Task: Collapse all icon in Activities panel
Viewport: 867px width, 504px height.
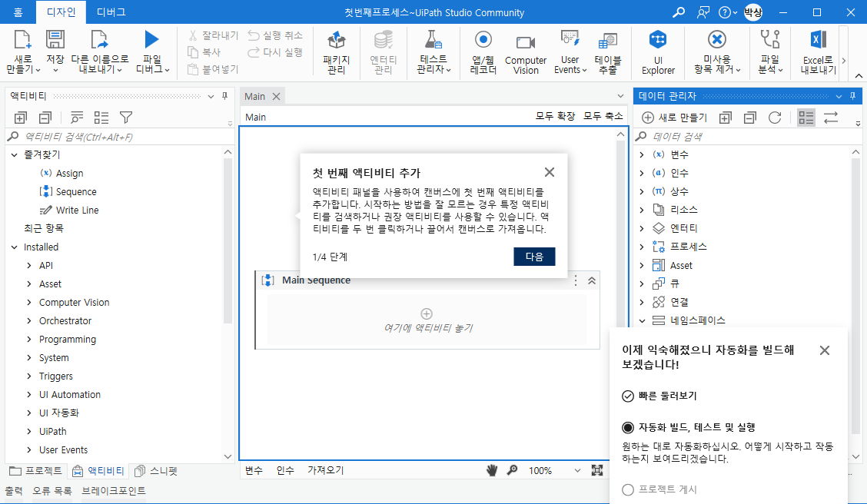Action: [x=45, y=117]
